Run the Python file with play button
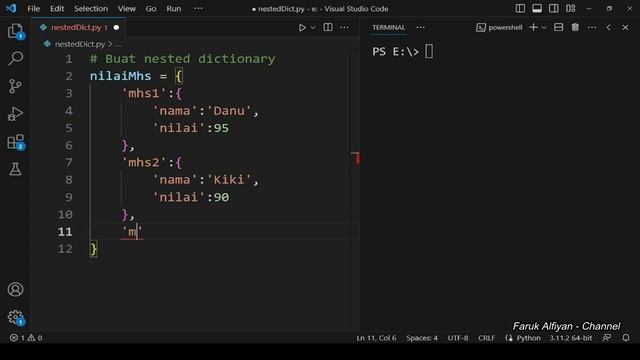This screenshot has height=360, width=640. point(302,27)
